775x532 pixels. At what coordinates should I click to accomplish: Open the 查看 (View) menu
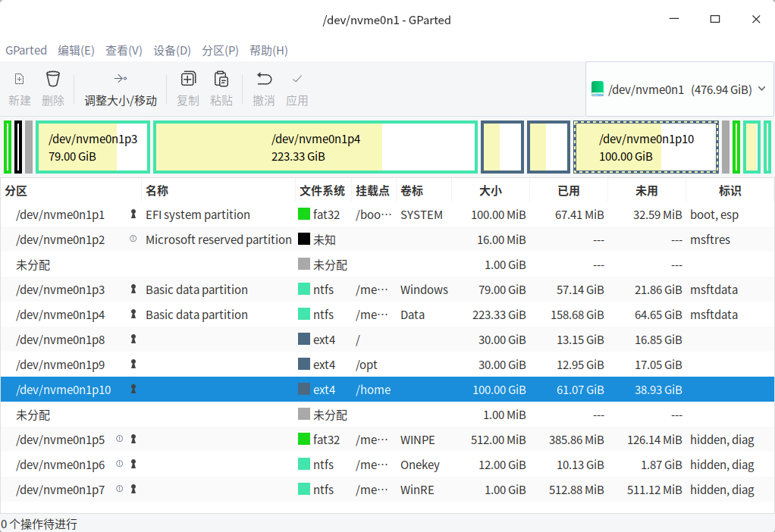[124, 50]
